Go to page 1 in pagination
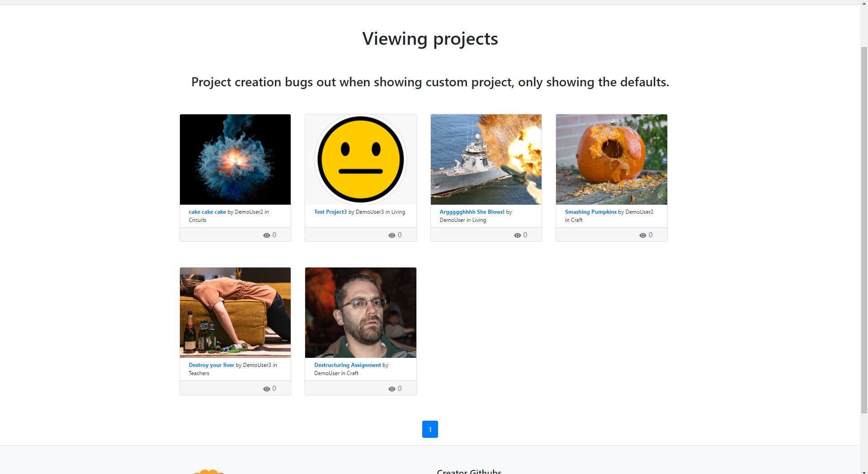 tap(430, 429)
